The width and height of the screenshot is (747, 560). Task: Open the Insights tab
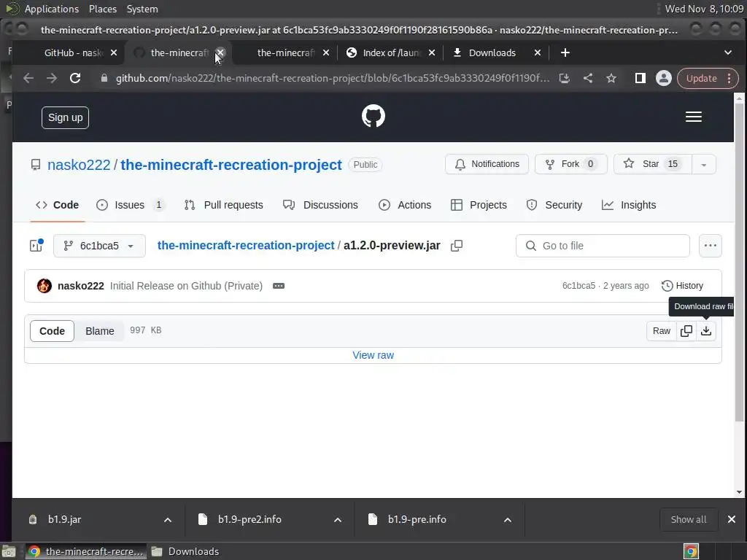(629, 205)
